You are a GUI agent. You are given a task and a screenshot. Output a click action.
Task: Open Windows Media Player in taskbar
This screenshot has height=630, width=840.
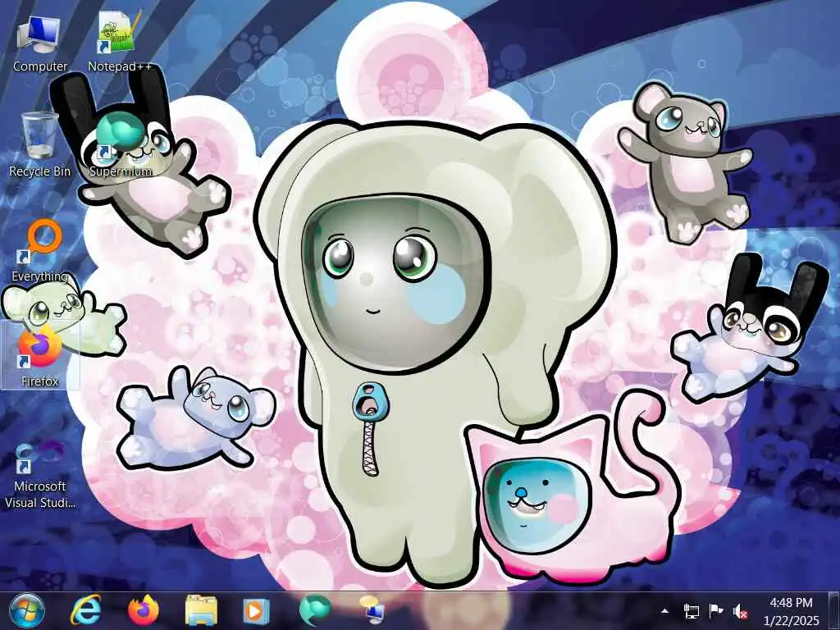[x=257, y=610]
